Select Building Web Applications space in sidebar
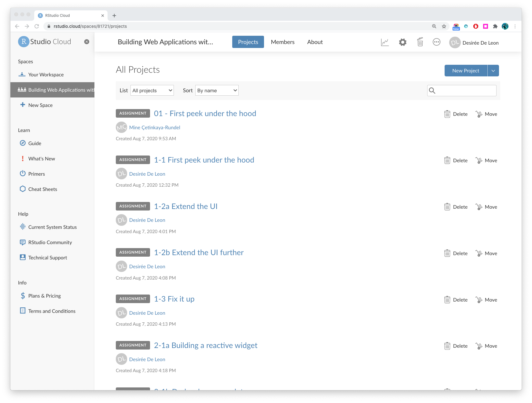Screen dimensions: 532x403 pos(52,90)
